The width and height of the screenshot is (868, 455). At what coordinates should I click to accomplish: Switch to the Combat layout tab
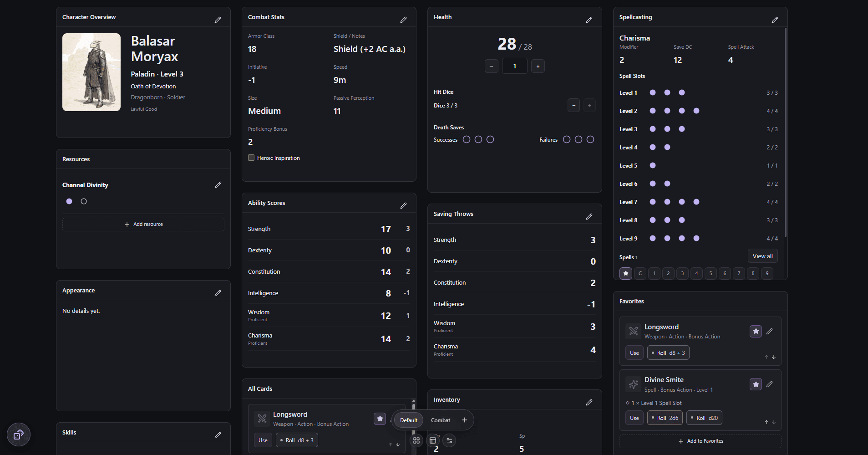(441, 420)
